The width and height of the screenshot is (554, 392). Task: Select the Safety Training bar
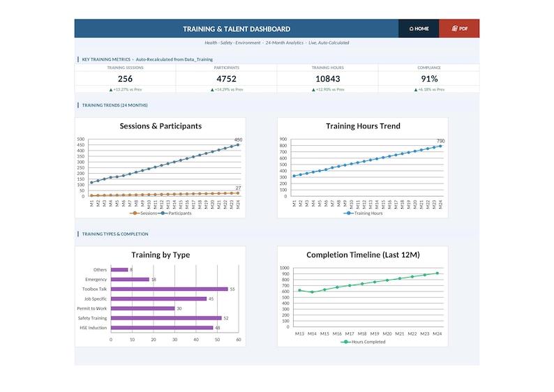click(x=166, y=318)
